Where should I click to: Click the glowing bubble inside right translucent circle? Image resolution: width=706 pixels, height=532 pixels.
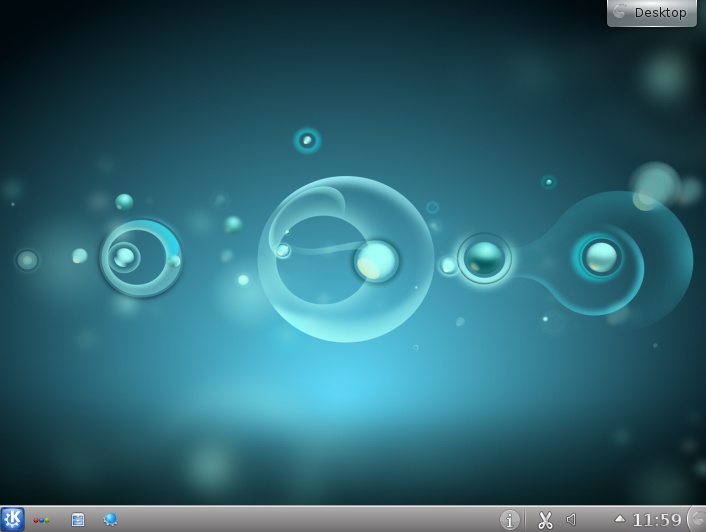pos(601,257)
